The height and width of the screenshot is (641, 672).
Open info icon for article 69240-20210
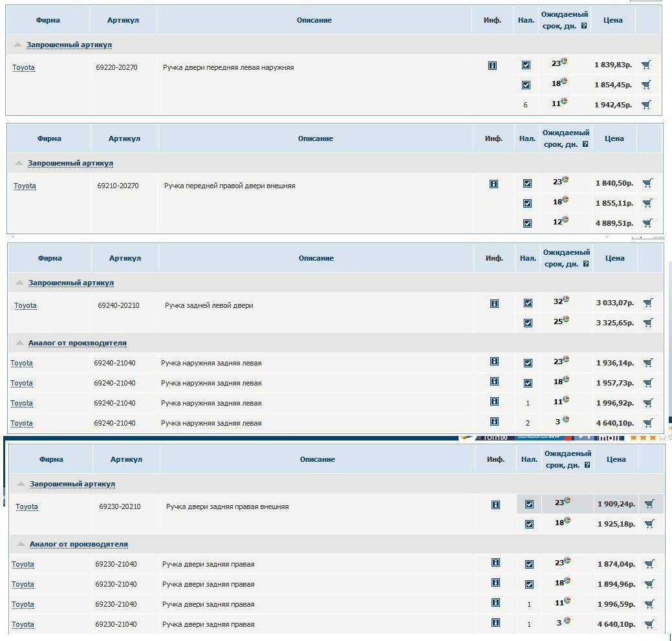coord(494,303)
